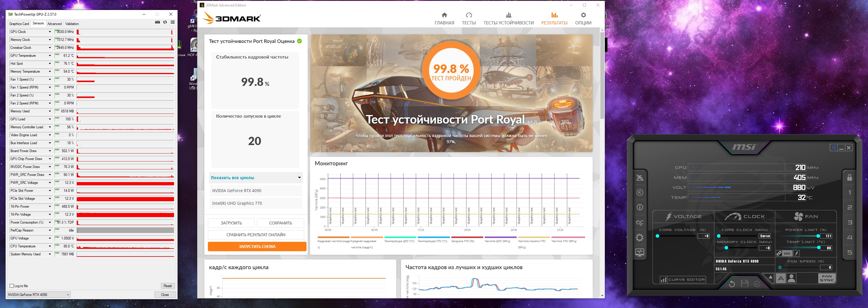The height and width of the screenshot is (308, 868).
Task: Click the green check icon beside Port Royal Оценка
Action: (299, 41)
